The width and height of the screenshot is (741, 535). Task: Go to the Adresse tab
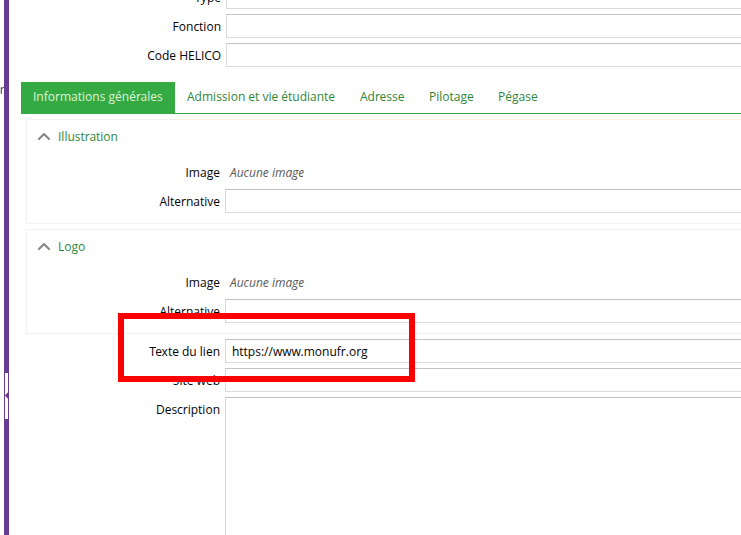pyautogui.click(x=382, y=97)
